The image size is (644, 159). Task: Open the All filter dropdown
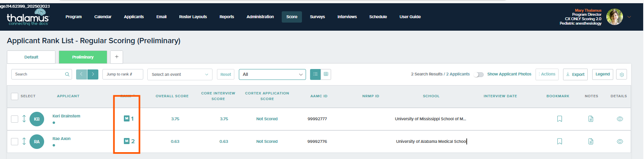[x=272, y=74]
